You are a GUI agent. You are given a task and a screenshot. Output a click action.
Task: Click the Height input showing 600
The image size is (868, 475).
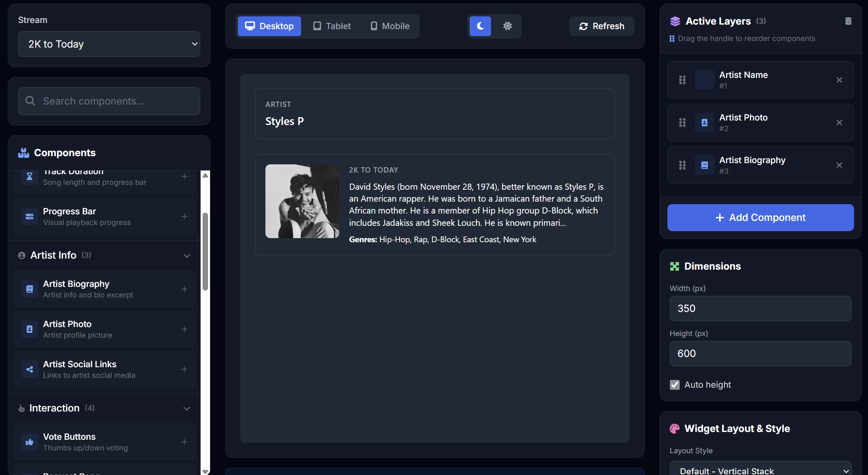point(760,353)
